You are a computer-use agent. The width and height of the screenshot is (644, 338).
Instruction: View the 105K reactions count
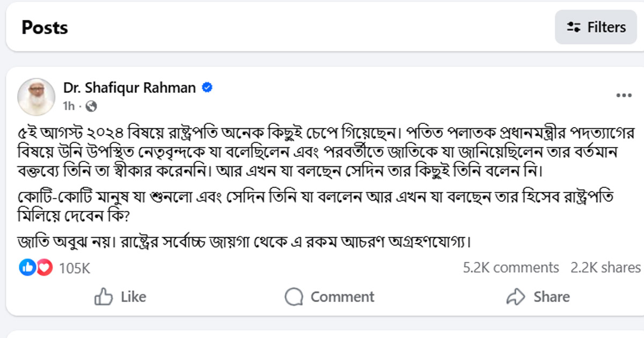point(74,268)
